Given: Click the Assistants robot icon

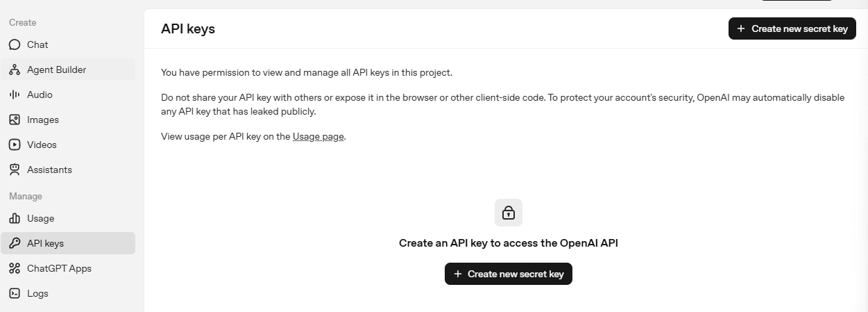Looking at the screenshot, I should pyautogui.click(x=15, y=170).
